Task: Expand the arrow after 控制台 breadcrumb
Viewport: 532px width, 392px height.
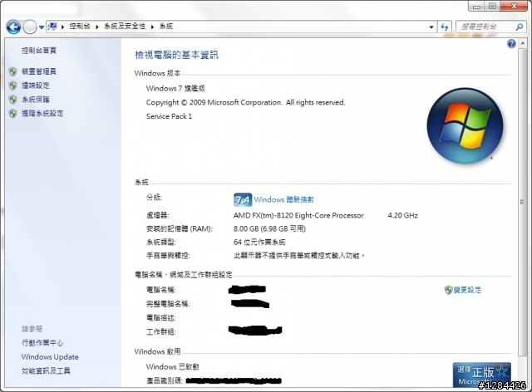Action: point(97,27)
